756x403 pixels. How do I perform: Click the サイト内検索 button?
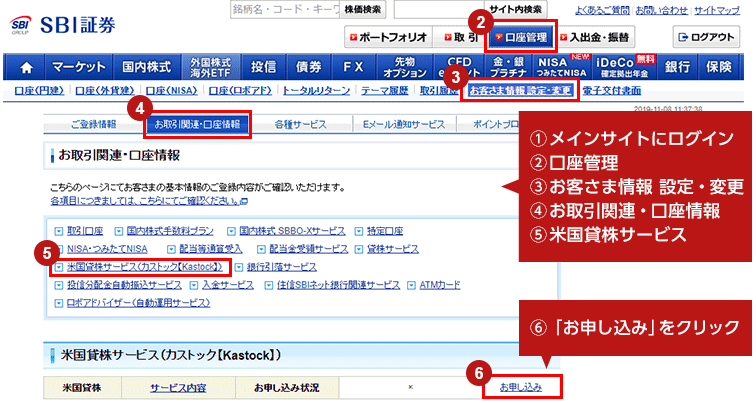515,9
